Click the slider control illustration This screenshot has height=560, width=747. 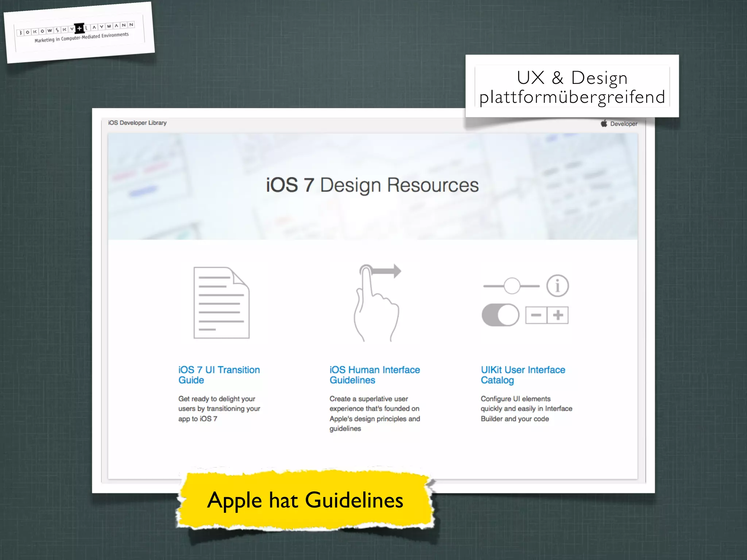(511, 286)
